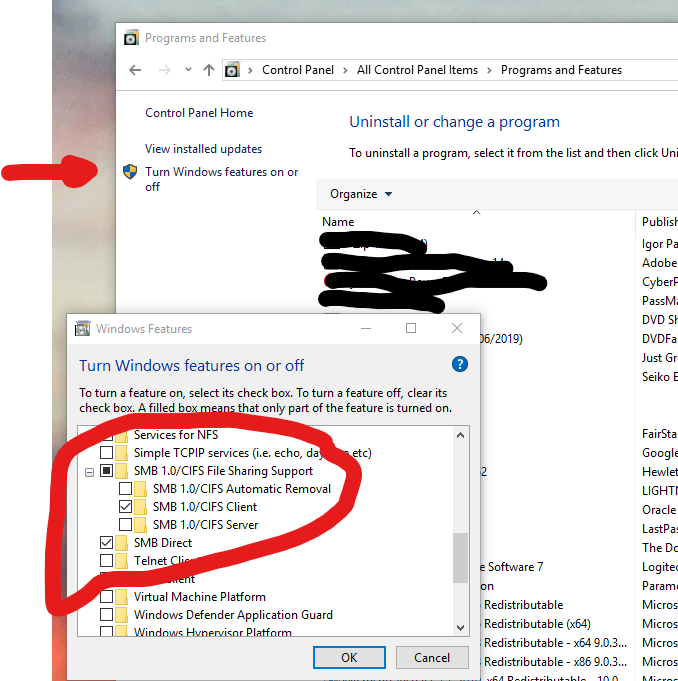
Task: Enable SMB 1.0/CIFS Server checkbox
Action: click(x=126, y=525)
